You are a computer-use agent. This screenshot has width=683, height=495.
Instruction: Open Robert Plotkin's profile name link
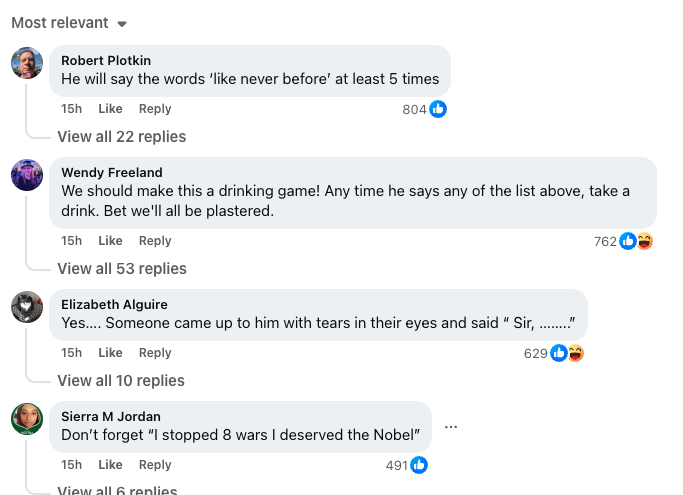[106, 60]
